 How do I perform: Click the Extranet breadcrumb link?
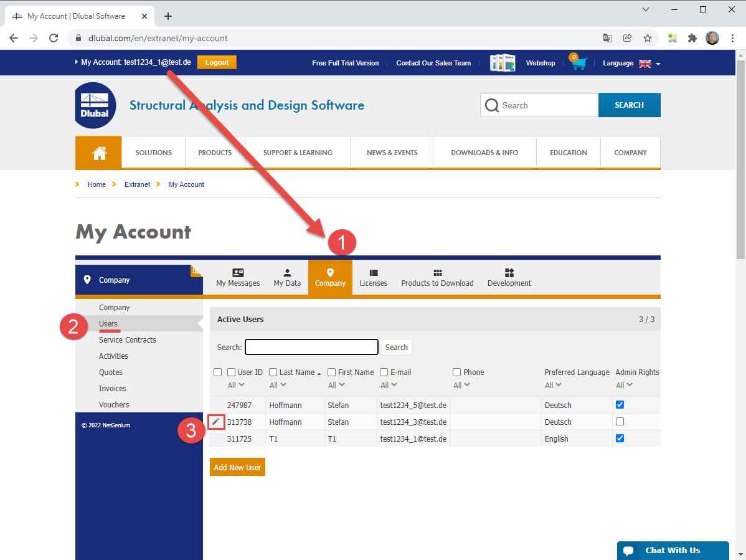point(137,184)
